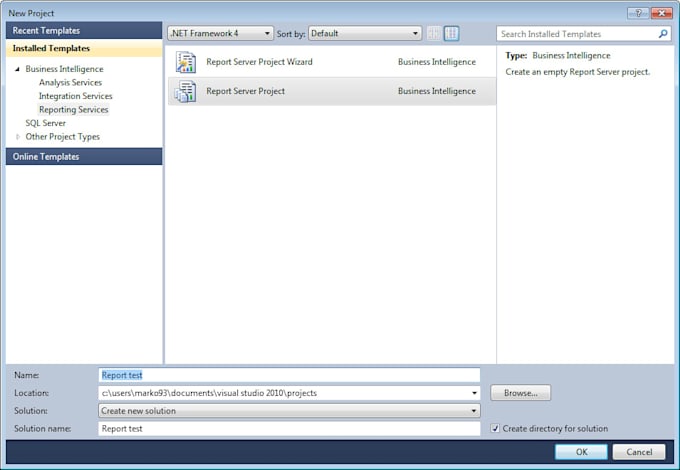Click the Report Server Project Wizard icon
This screenshot has height=470, width=680.
186,62
